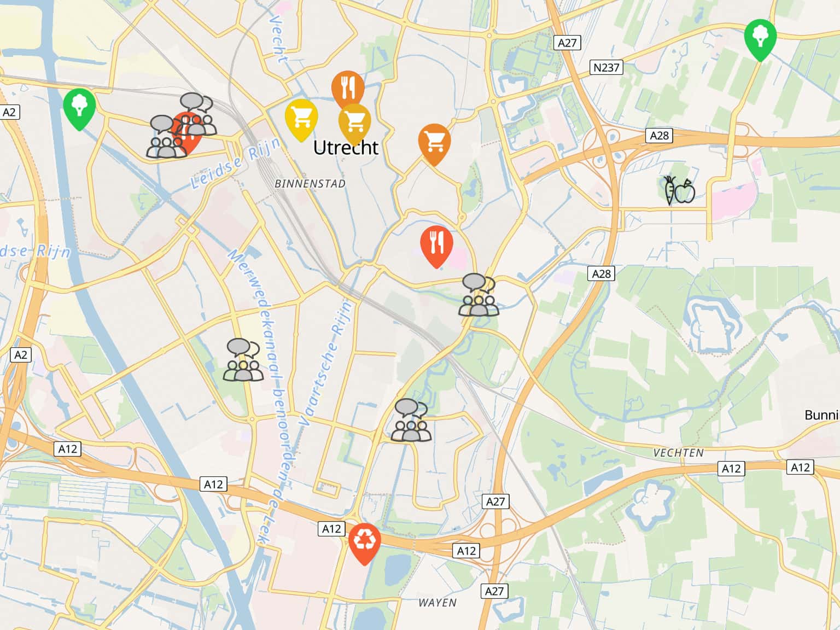Select the green tree marker near N237
This screenshot has width=840, height=630.
click(760, 39)
